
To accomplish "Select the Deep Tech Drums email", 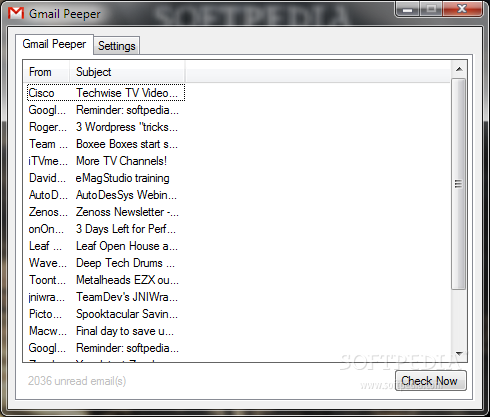I will [106, 263].
